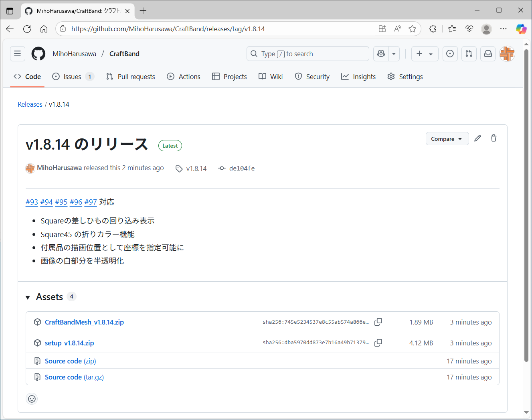Copy the setup_v1.8.14.zip sha256 hash
The image size is (532, 420).
378,343
